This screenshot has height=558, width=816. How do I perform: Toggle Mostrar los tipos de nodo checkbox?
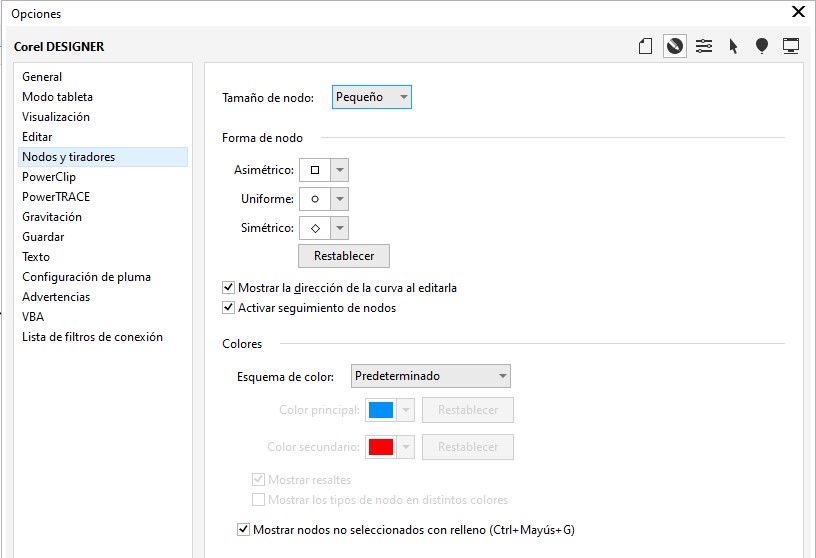(258, 500)
